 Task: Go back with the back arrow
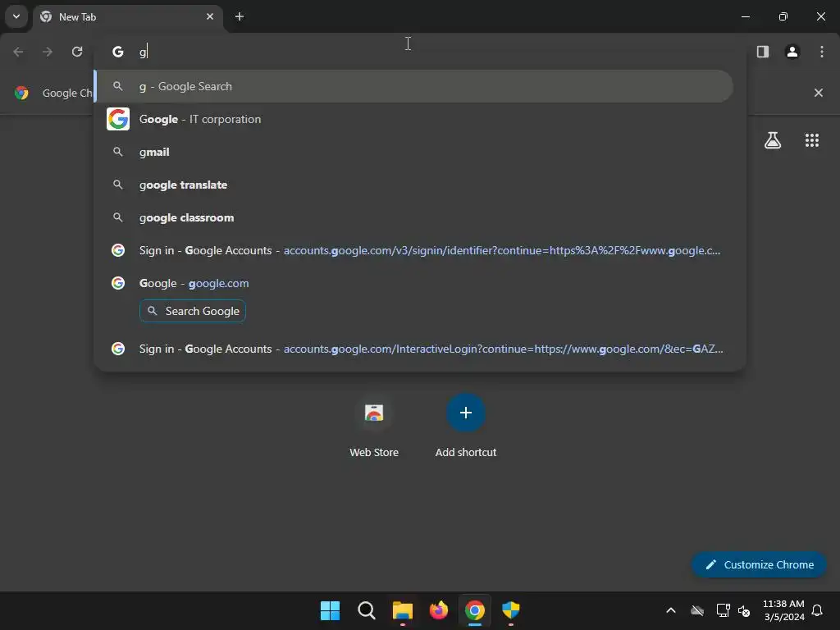tap(18, 52)
